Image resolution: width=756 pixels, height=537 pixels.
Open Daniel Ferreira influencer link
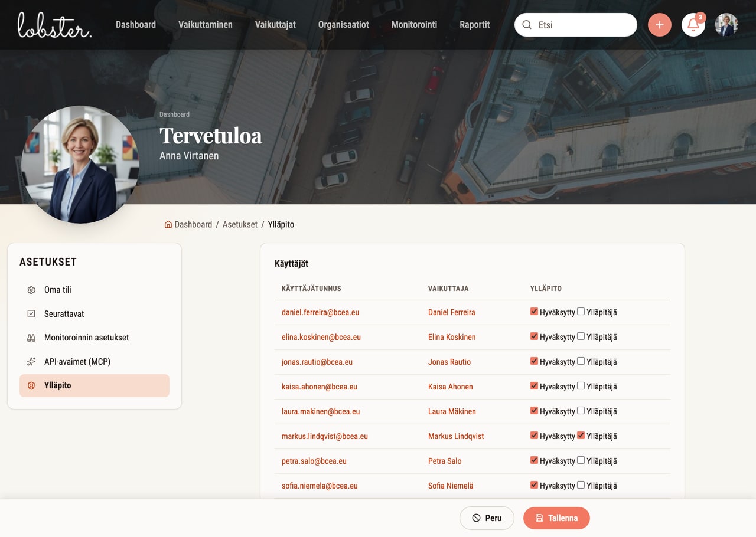452,312
